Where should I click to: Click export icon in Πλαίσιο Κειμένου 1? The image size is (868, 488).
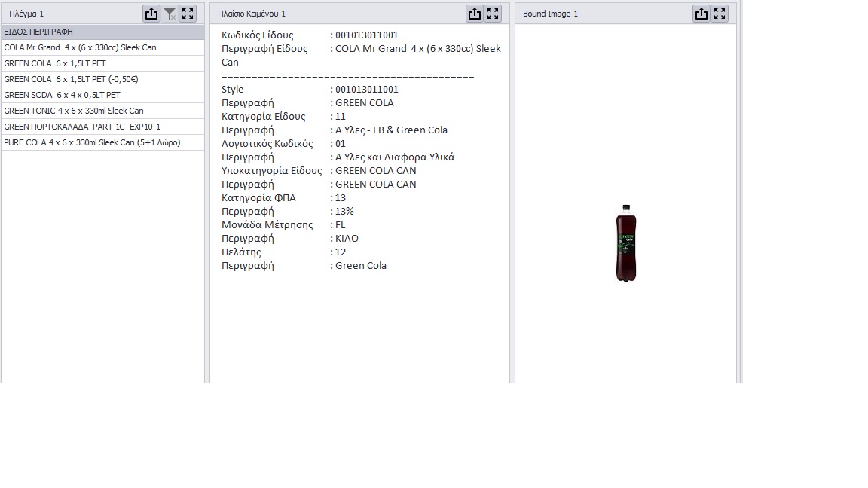pos(475,14)
